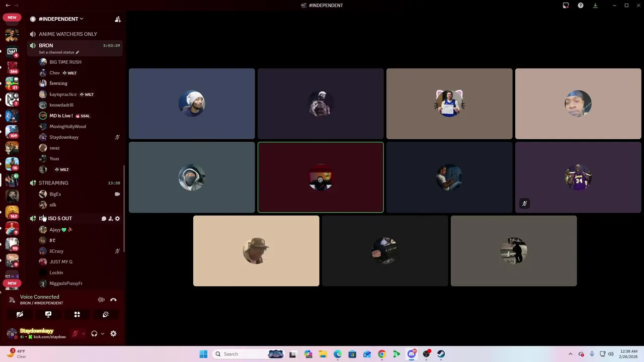The width and height of the screenshot is (644, 362).
Task: Invite people to the server icon
Action: 118,19
